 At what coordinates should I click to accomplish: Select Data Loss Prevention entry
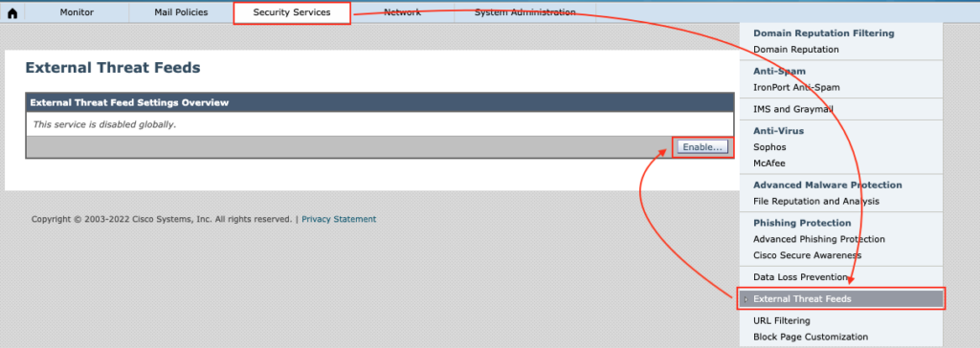pyautogui.click(x=800, y=277)
